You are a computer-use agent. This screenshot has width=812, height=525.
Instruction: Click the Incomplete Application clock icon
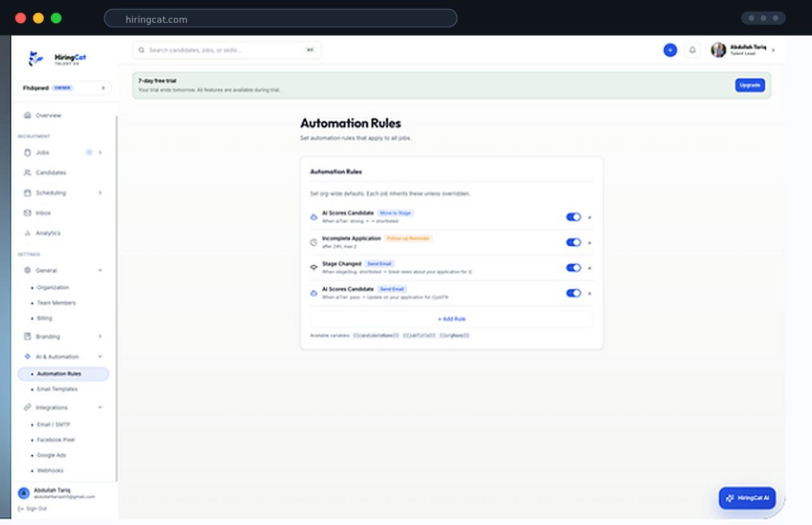[x=313, y=242]
